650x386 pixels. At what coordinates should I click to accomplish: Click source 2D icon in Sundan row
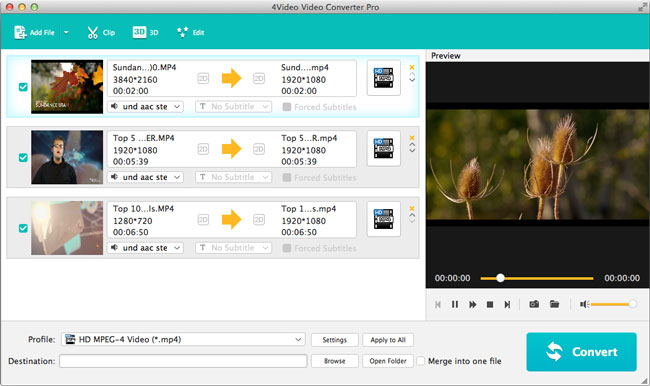[203, 78]
